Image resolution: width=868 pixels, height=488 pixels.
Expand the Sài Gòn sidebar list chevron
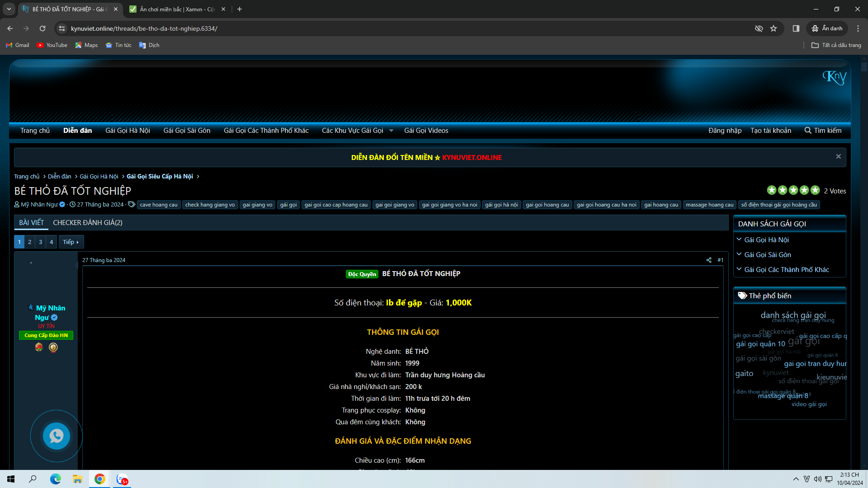point(739,254)
